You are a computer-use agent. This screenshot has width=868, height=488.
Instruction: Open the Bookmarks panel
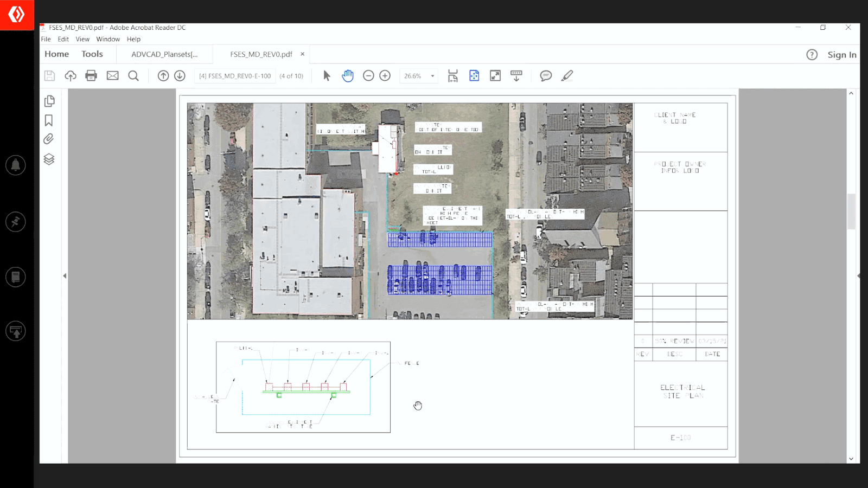click(49, 120)
